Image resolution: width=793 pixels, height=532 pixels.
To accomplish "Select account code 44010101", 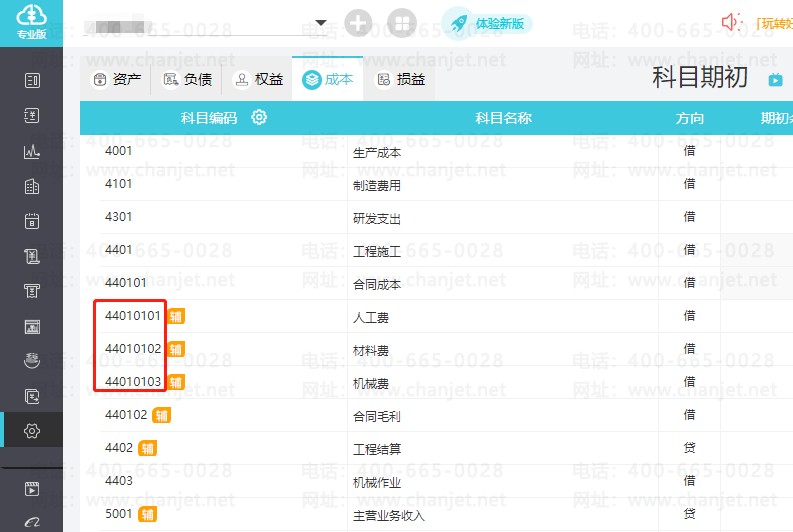I will [x=133, y=316].
